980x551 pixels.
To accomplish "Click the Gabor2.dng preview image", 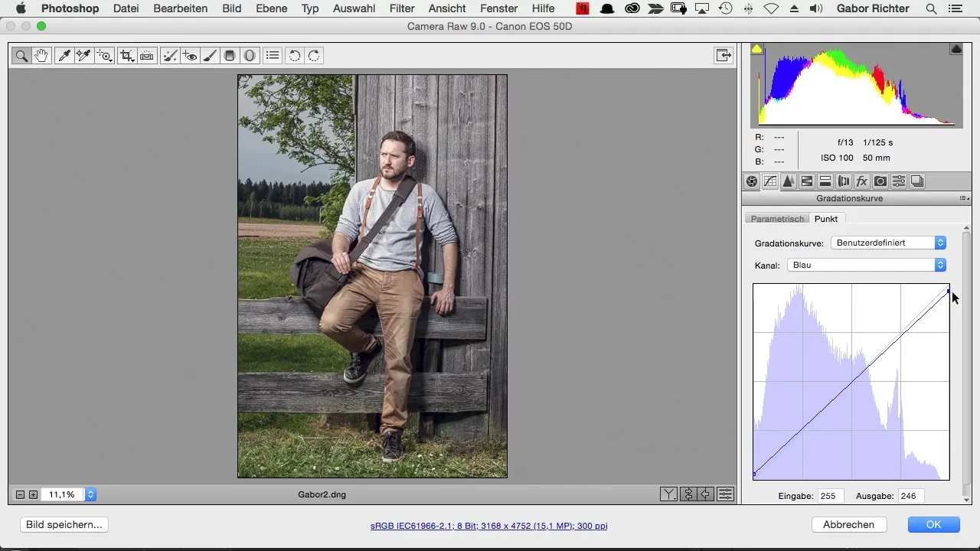I will tap(372, 276).
